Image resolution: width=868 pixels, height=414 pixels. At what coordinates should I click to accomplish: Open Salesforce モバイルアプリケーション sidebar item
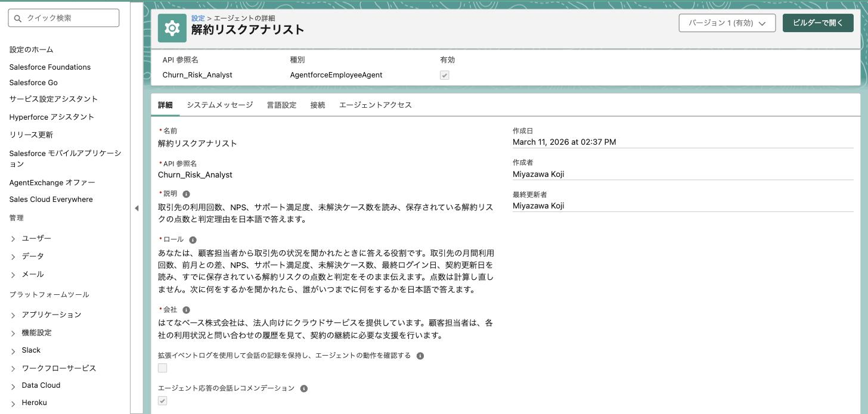click(66, 158)
